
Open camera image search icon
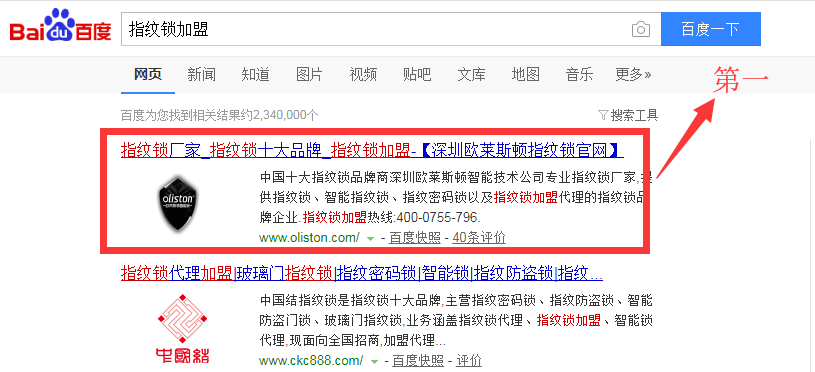pyautogui.click(x=641, y=29)
